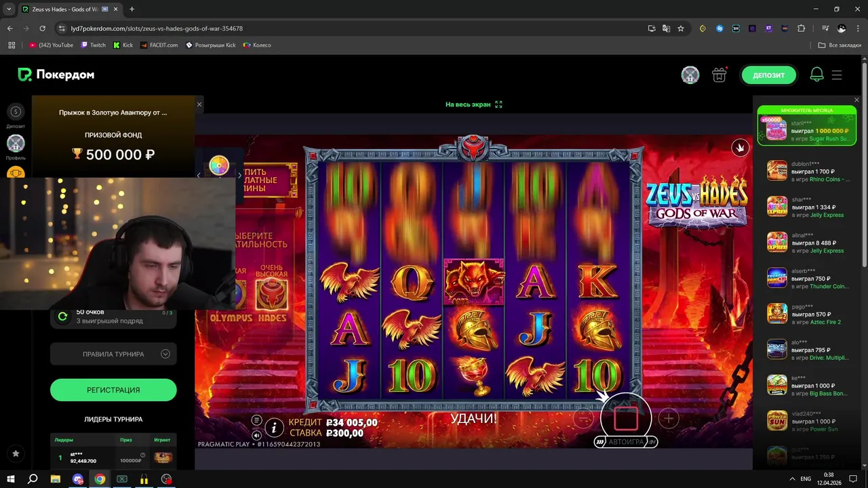Open the Big Bass Bonanza game link
Screen dimensions: 868x488
[x=829, y=394]
